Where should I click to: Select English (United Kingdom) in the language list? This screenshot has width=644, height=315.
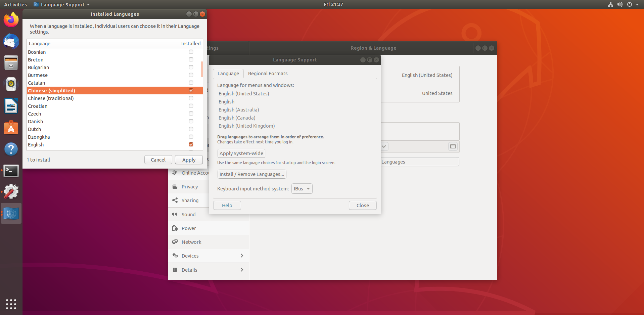tap(295, 126)
